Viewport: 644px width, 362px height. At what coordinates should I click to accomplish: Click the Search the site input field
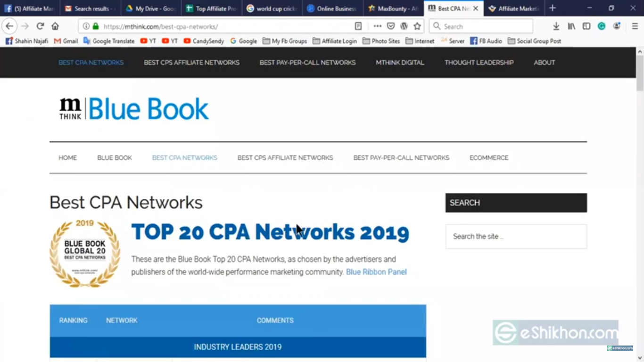click(x=516, y=236)
